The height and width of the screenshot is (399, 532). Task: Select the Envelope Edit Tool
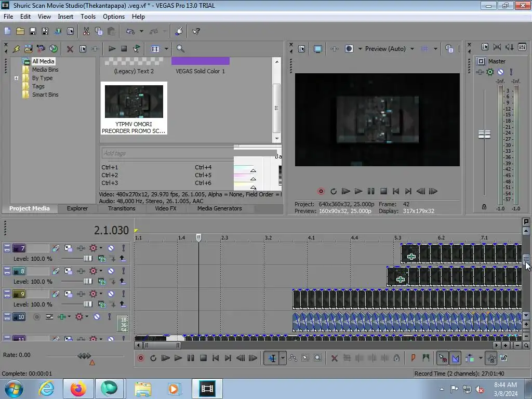[293, 358]
